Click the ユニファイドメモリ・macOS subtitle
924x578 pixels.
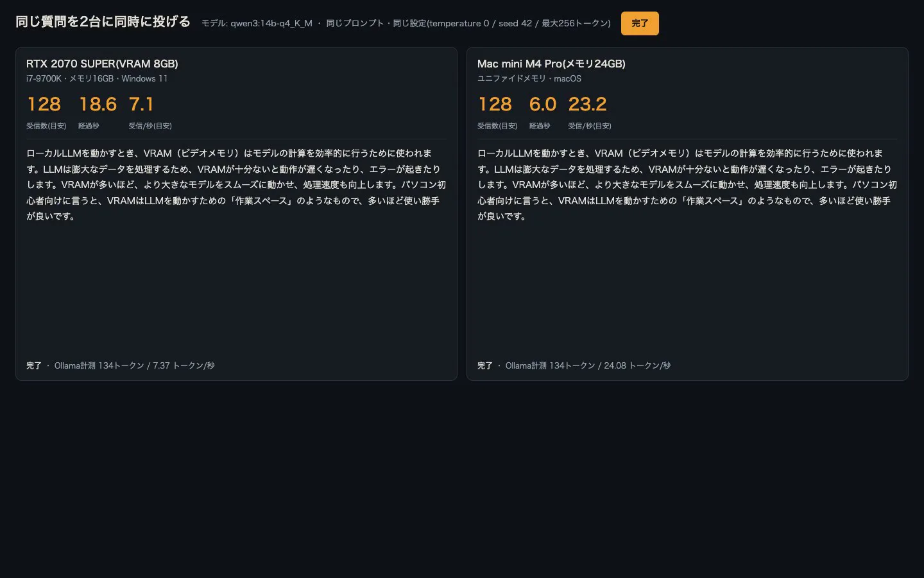[x=529, y=78]
